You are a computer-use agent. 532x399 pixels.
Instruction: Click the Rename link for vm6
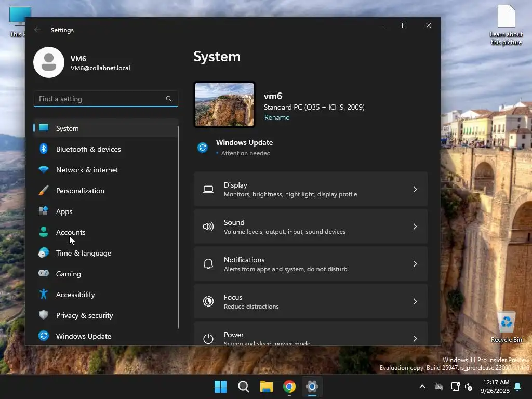tap(277, 117)
